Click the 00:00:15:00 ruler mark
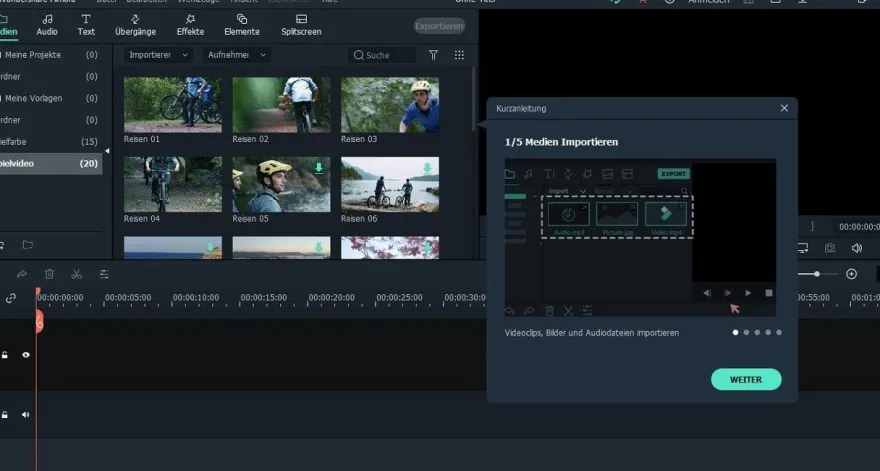 (x=264, y=298)
